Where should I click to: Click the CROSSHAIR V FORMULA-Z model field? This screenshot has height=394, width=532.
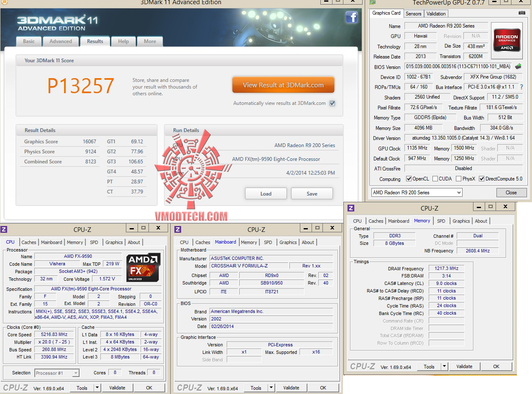[x=249, y=266]
